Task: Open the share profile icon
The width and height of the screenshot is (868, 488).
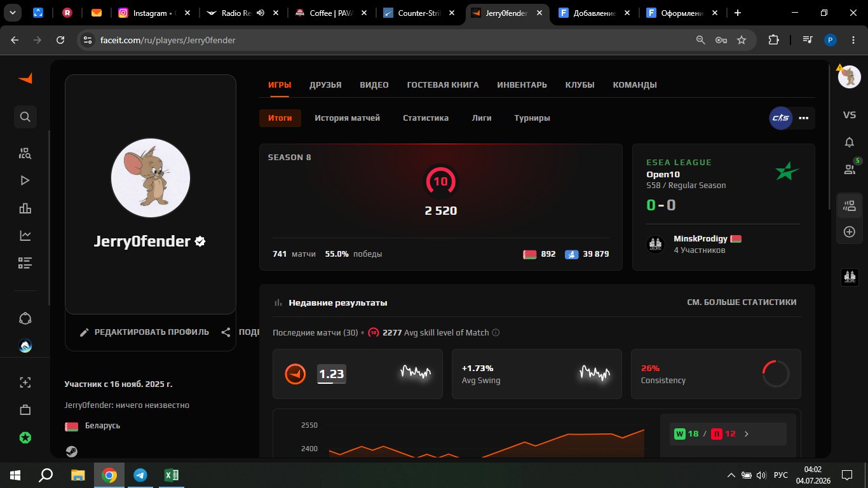Action: coord(226,332)
